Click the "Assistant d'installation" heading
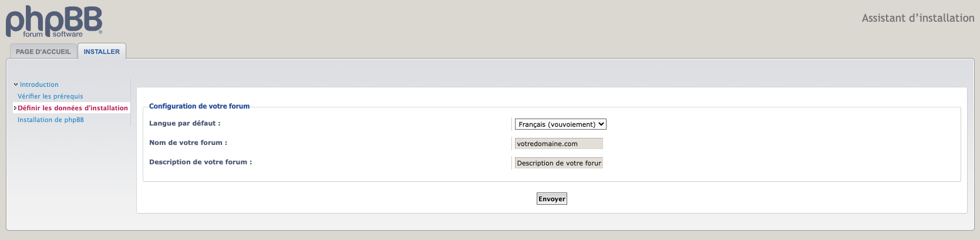The width and height of the screenshot is (980, 240). 918,18
